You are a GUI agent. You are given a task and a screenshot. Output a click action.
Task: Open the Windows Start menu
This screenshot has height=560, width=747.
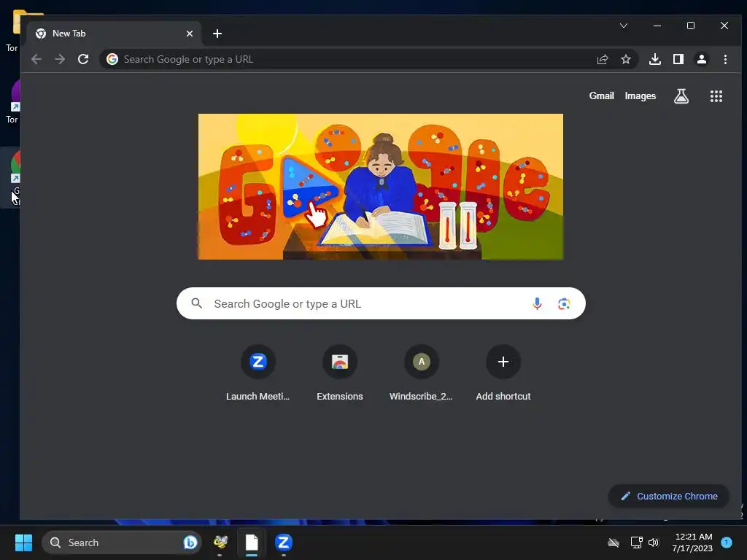coord(23,542)
